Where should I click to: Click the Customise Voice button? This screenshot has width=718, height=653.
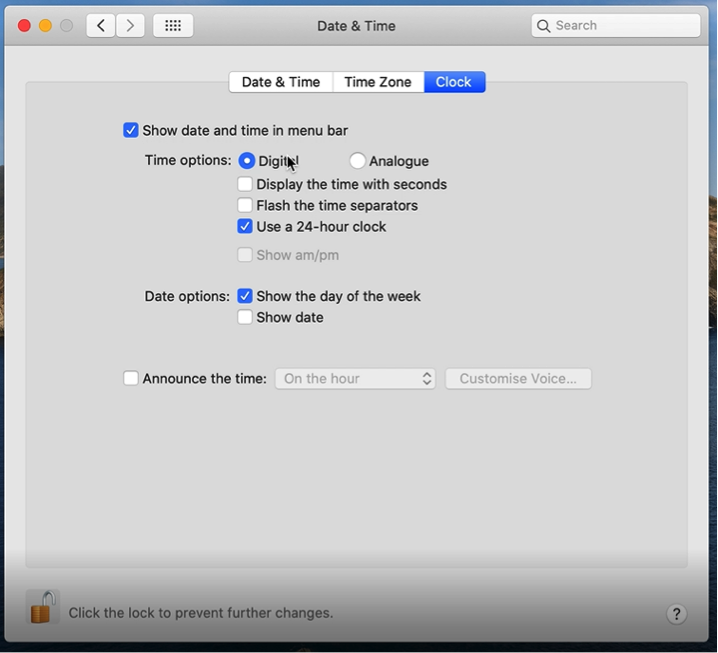pos(518,379)
